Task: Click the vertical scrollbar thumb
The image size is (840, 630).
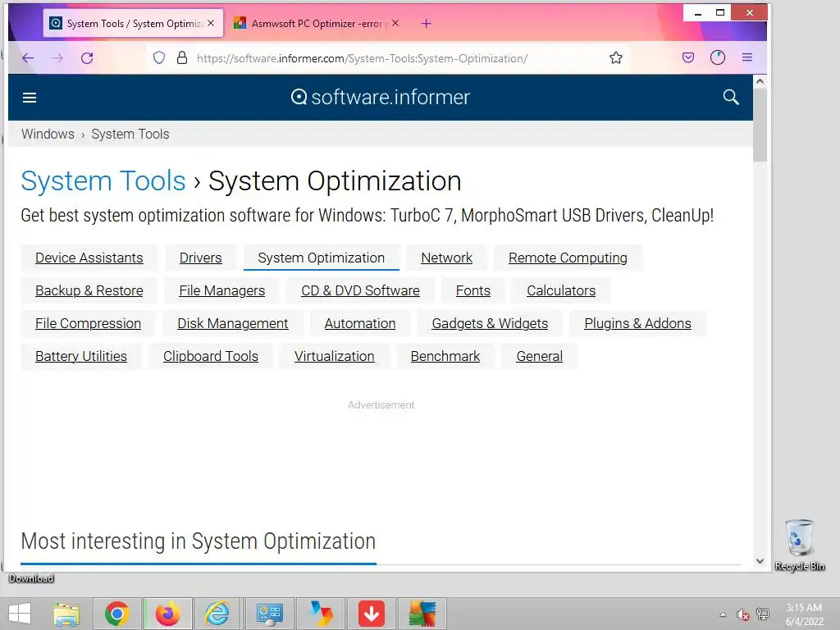Action: 760,125
